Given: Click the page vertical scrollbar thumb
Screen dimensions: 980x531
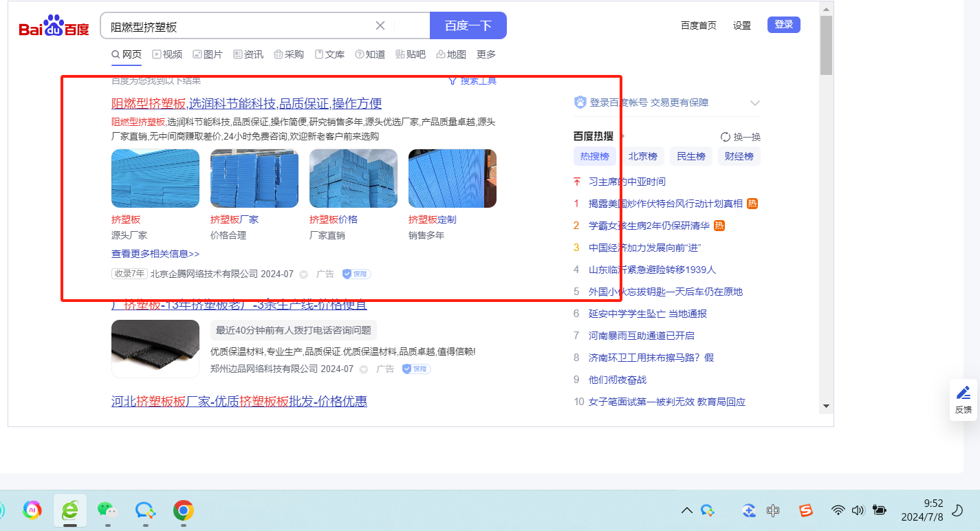Looking at the screenshot, I should click(826, 45).
